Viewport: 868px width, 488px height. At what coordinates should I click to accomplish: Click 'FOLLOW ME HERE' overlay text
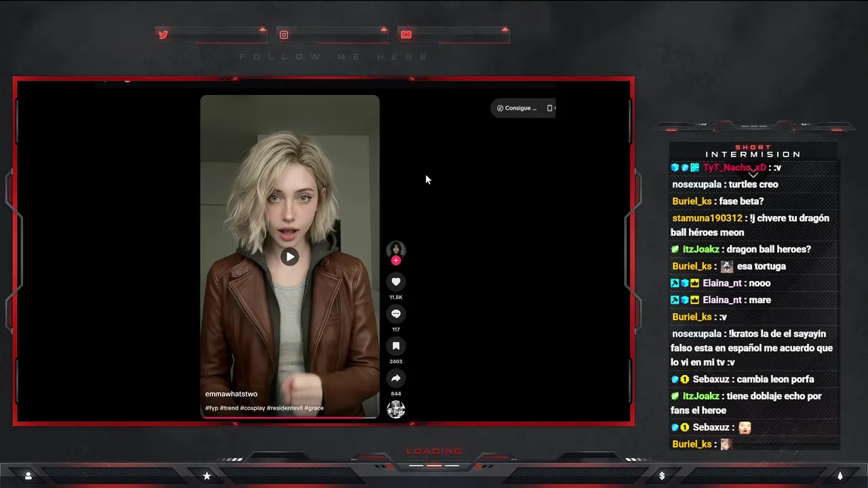(x=334, y=57)
